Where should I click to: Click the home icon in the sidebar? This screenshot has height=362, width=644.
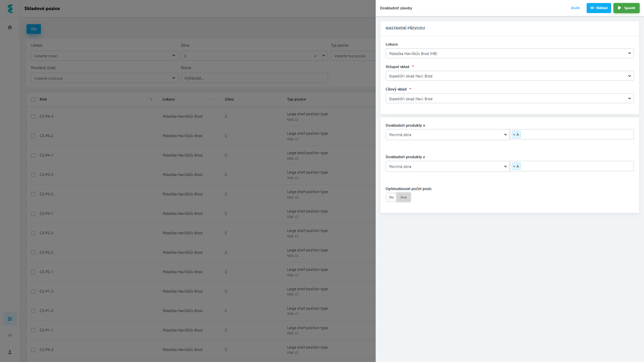[10, 27]
